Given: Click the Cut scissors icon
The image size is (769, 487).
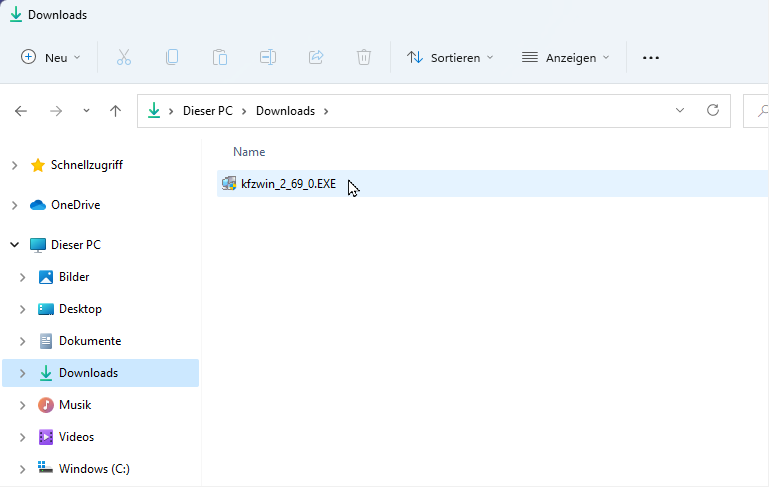Looking at the screenshot, I should (x=124, y=57).
